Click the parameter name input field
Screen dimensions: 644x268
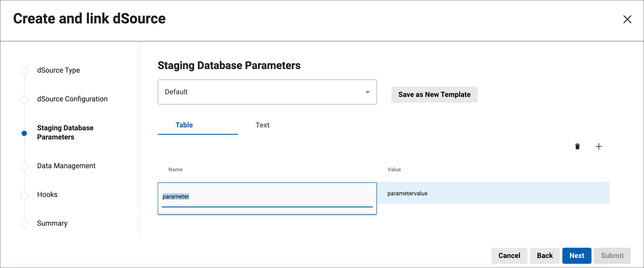point(267,197)
